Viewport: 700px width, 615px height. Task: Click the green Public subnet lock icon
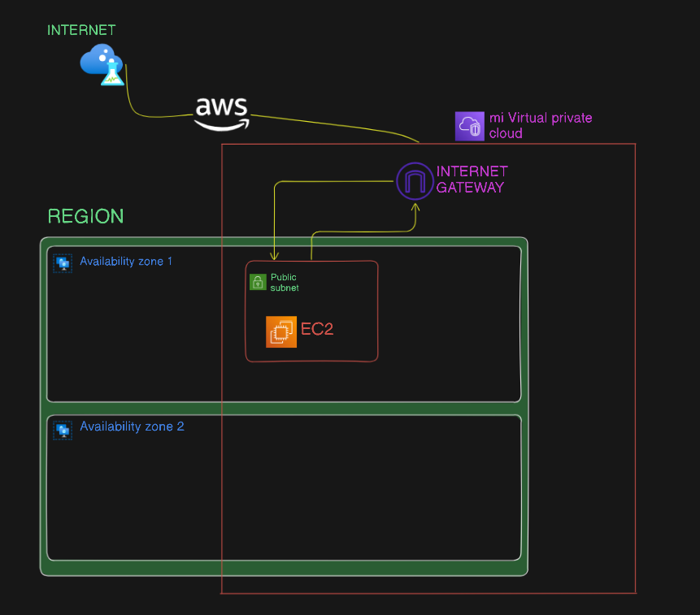click(x=258, y=282)
